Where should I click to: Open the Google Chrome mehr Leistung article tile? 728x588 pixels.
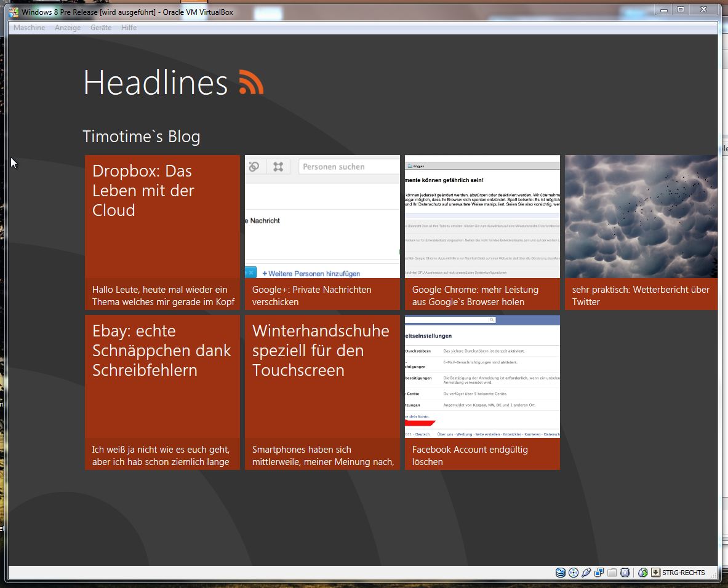coord(482,232)
